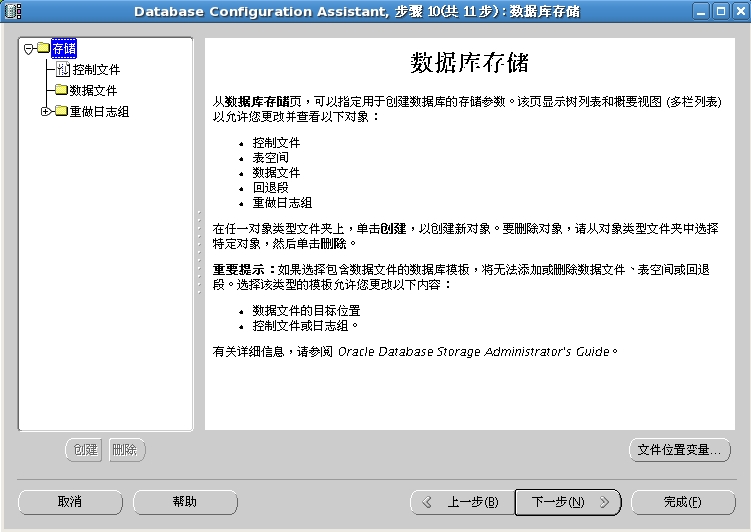Open 文件位置变量 dialog
Viewport: 751px width, 532px height.
[680, 450]
